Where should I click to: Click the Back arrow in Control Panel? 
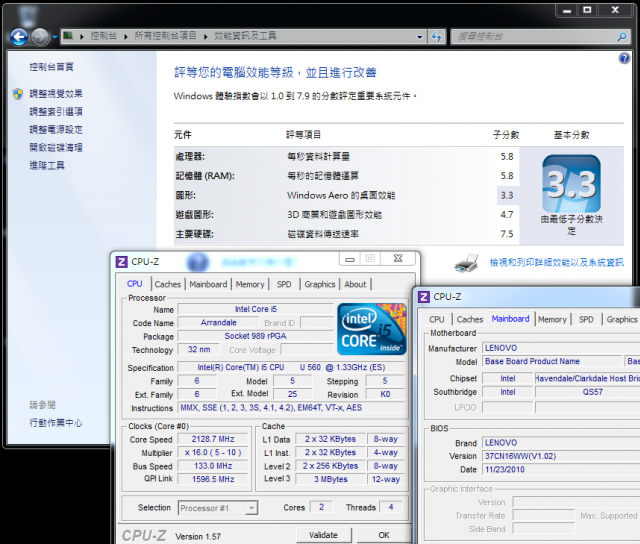click(19, 37)
